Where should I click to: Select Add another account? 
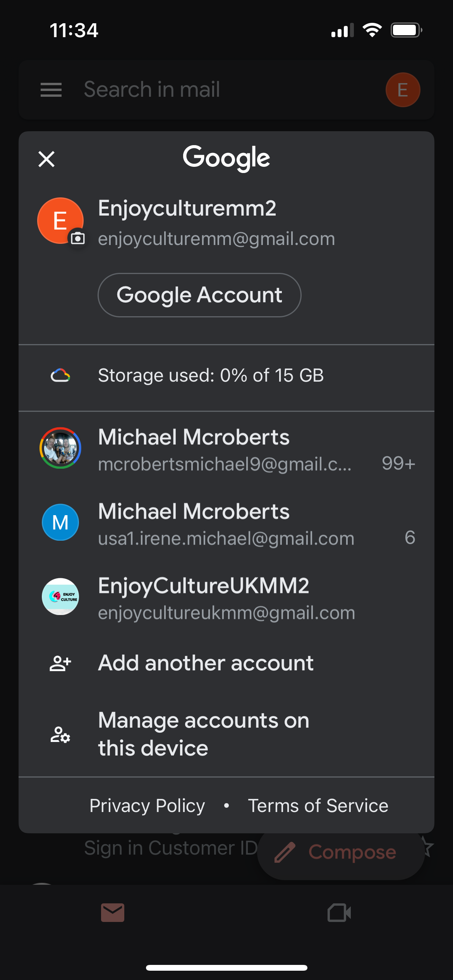pyautogui.click(x=226, y=663)
